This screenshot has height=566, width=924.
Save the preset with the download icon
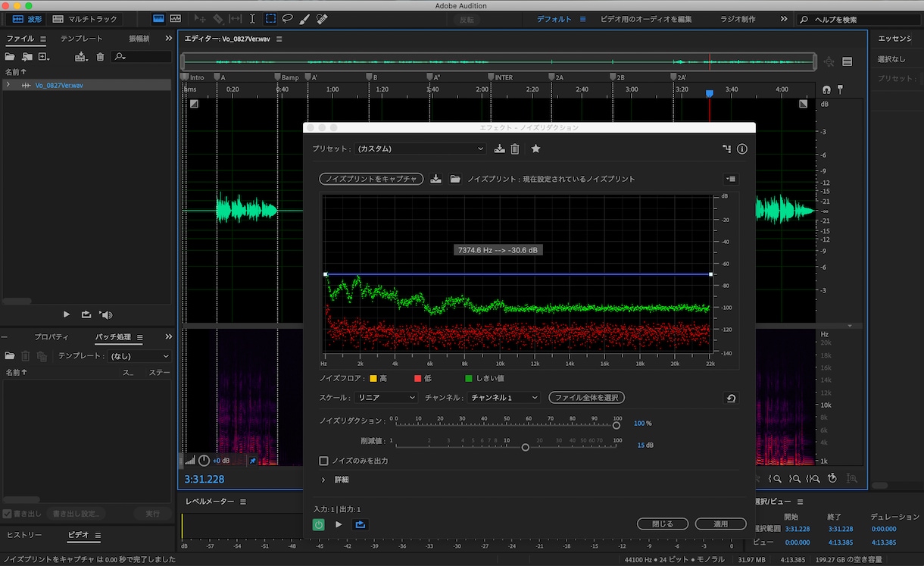coord(499,149)
